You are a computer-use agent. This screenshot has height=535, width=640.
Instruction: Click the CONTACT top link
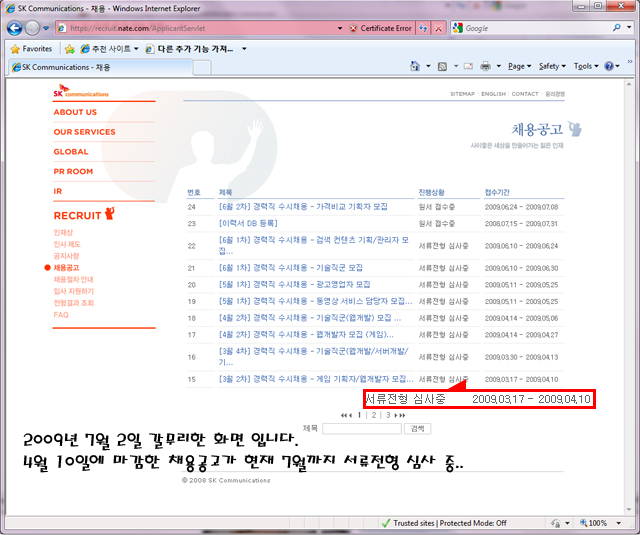[x=525, y=94]
